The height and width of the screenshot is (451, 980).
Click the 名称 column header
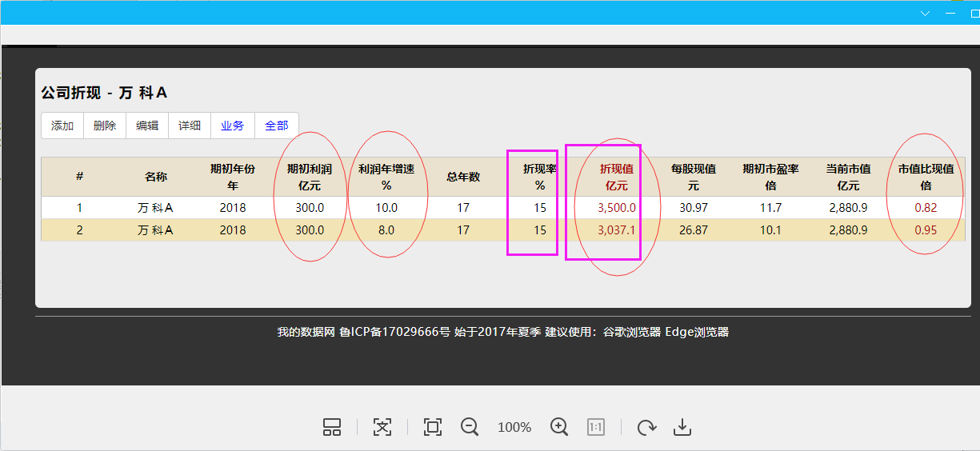tap(156, 177)
